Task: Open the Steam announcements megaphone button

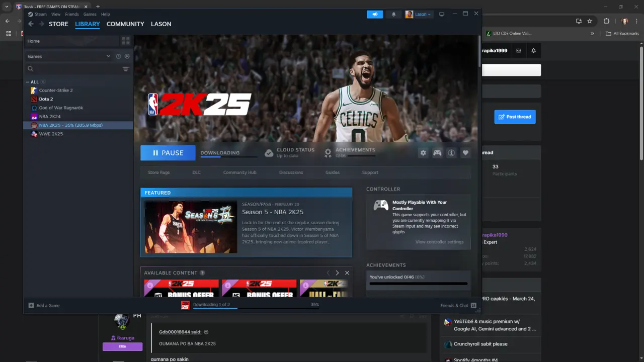Action: [375, 14]
